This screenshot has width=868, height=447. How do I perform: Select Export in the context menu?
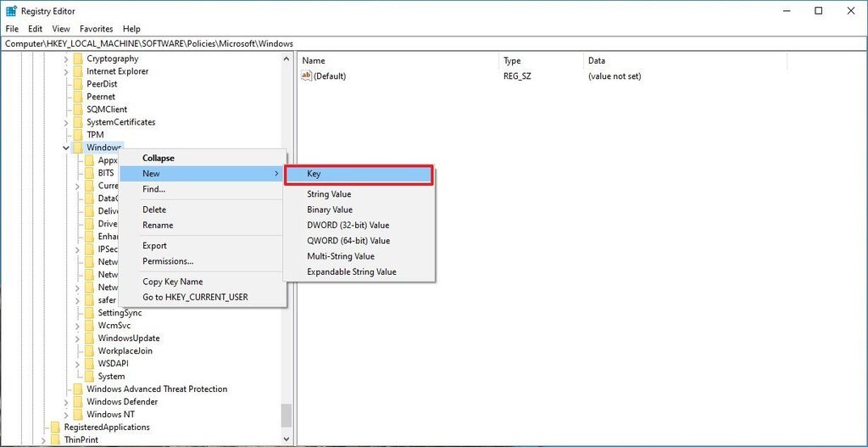[x=203, y=246]
